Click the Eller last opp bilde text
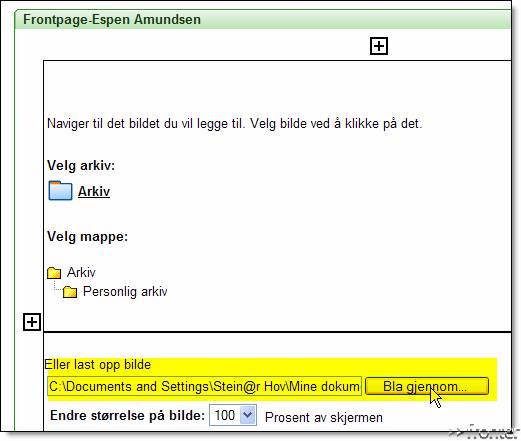The height and width of the screenshot is (441, 521). [x=98, y=365]
